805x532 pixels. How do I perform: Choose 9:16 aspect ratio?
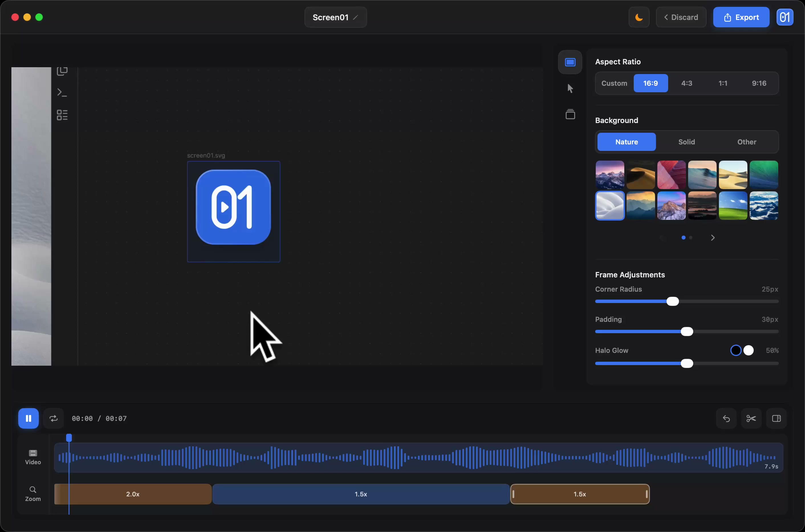point(759,83)
